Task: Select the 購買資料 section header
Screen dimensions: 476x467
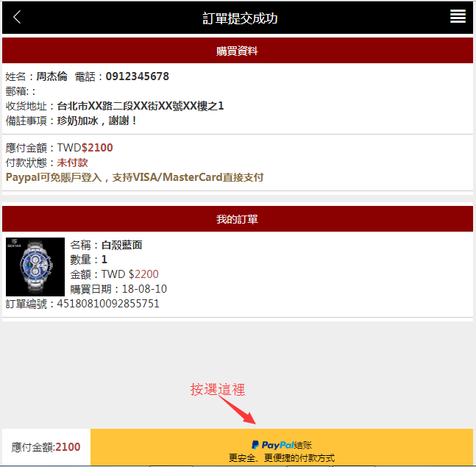Action: [237, 51]
